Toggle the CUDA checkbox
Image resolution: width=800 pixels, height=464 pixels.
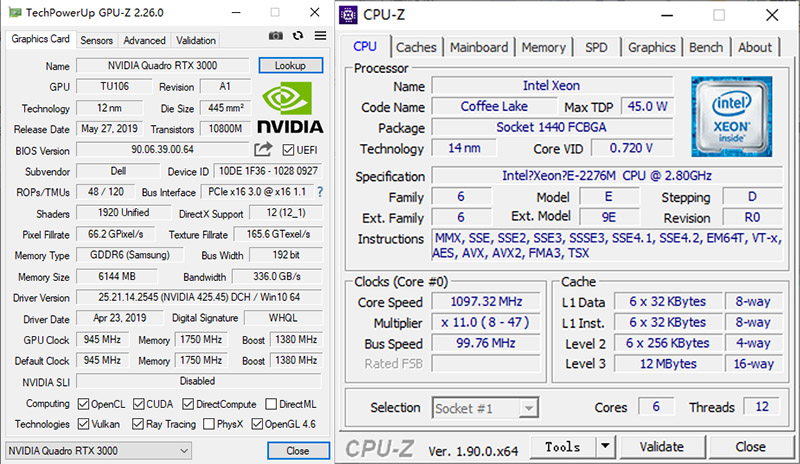click(138, 404)
